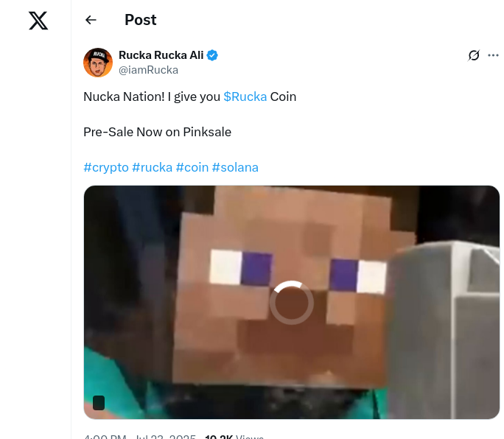This screenshot has width=504, height=439.
Task: Go back using the left arrow
Action: coord(91,20)
